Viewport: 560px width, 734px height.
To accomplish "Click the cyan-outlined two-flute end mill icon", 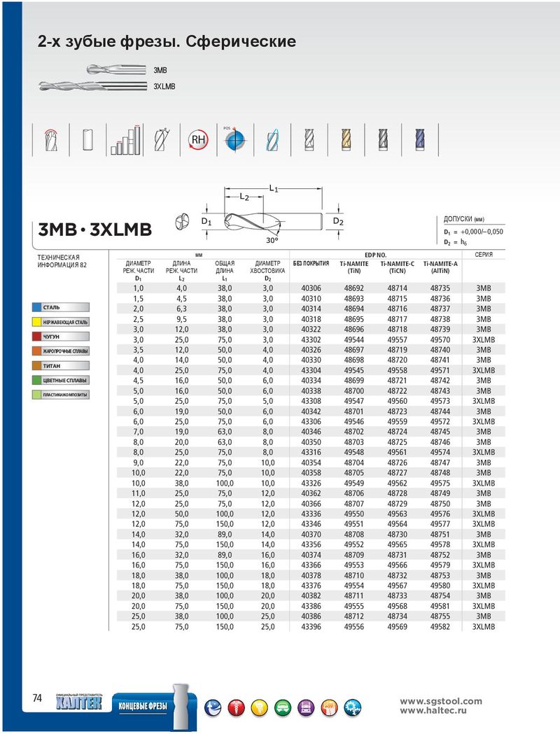I will pos(272,140).
